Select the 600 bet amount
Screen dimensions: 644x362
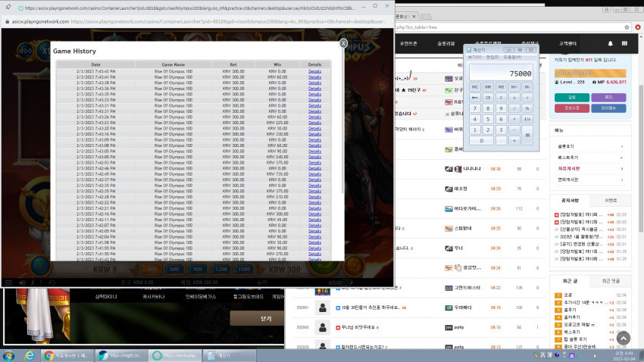coord(174,270)
